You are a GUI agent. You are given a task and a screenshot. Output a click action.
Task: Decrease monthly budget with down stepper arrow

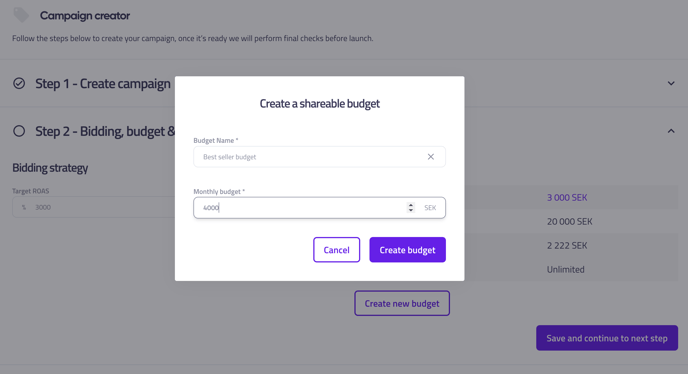[x=411, y=210]
